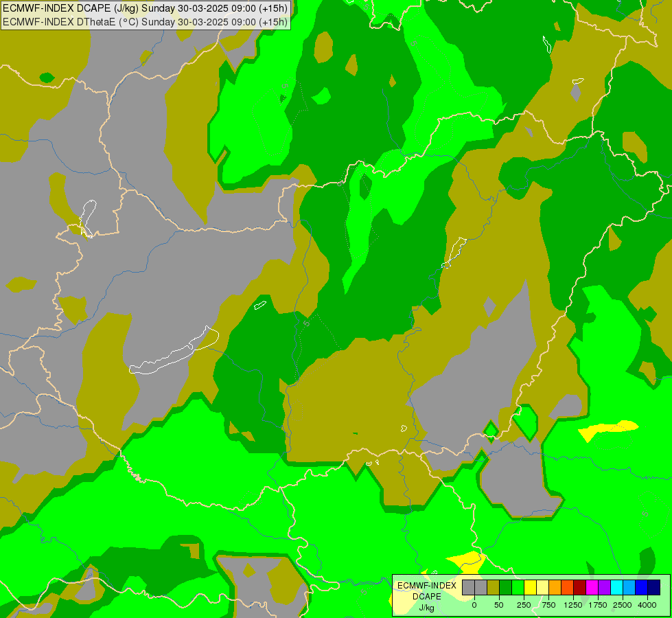Select the bright green legend swatch
This screenshot has width=672, height=618.
coord(518,587)
